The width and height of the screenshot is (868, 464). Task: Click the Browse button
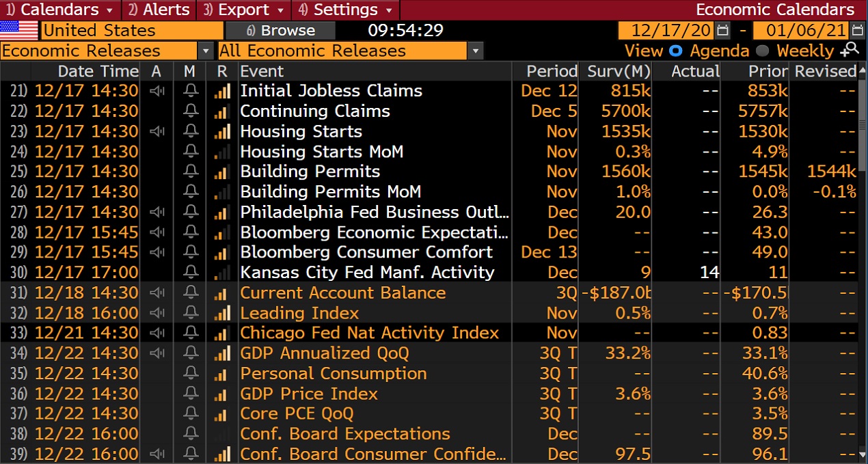pos(280,31)
